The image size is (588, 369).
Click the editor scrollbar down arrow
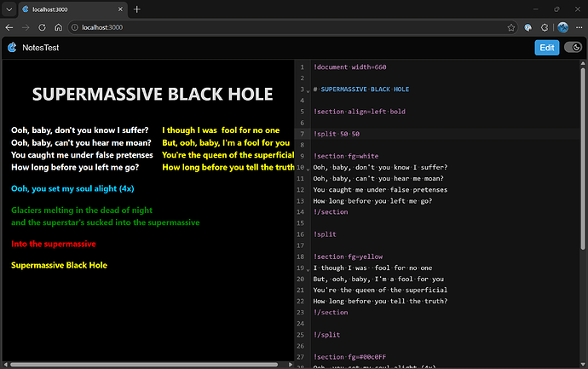coord(583,364)
